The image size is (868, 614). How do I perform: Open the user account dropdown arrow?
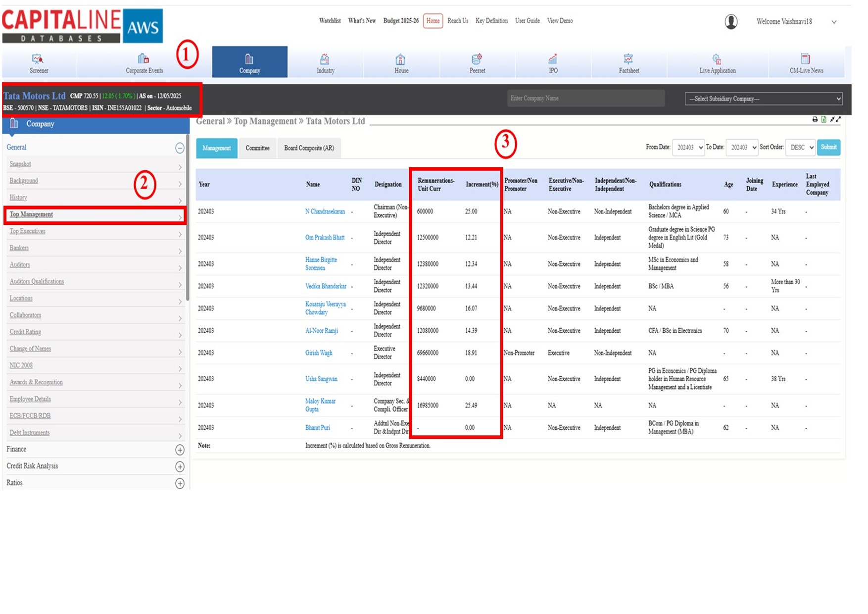[834, 22]
